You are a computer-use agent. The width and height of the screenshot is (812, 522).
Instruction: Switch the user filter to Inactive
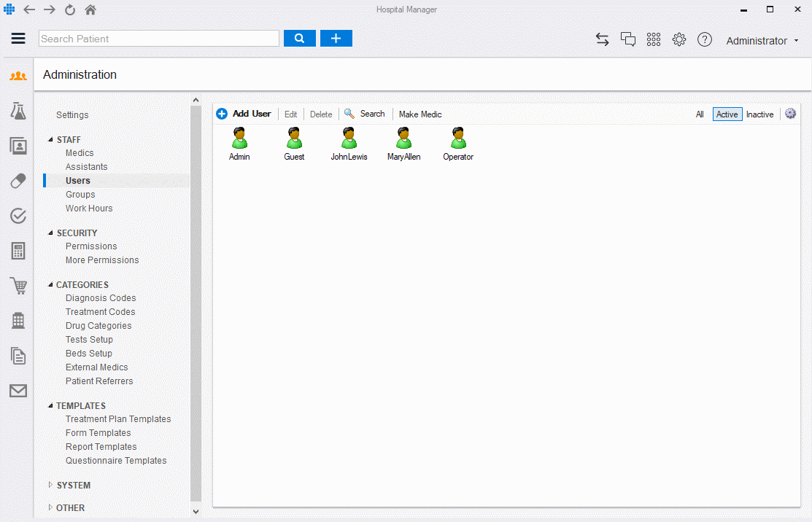pos(759,114)
